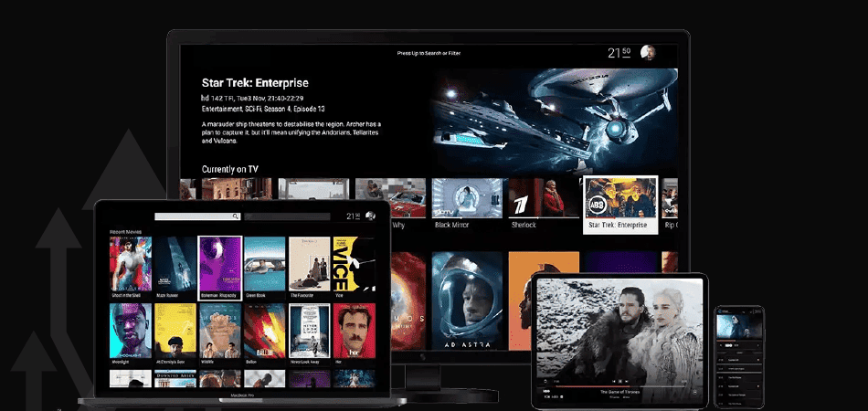Select the highlighted Star Trek: Enterprise tile

(620, 205)
